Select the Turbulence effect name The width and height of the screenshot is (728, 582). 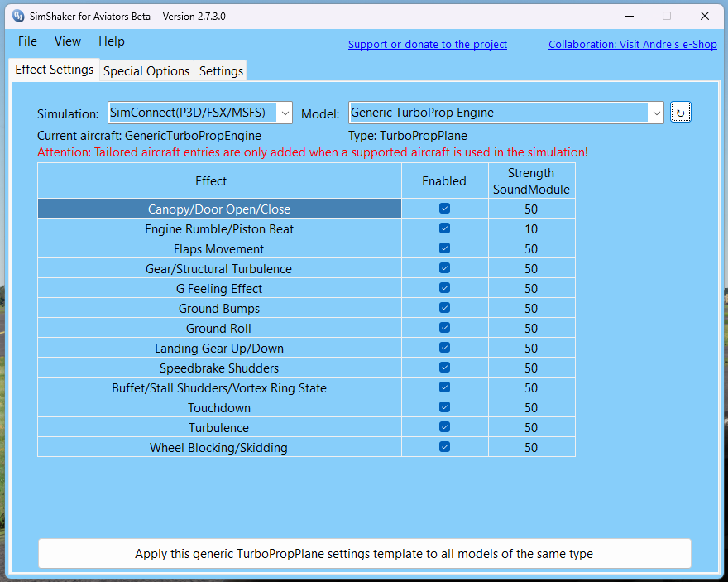coord(218,428)
